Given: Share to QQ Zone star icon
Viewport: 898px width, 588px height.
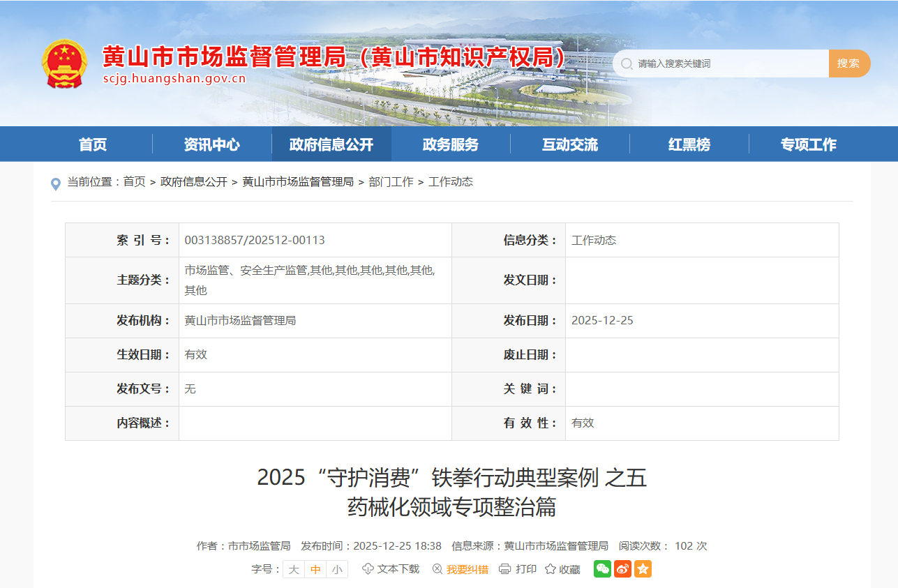Looking at the screenshot, I should tap(643, 569).
